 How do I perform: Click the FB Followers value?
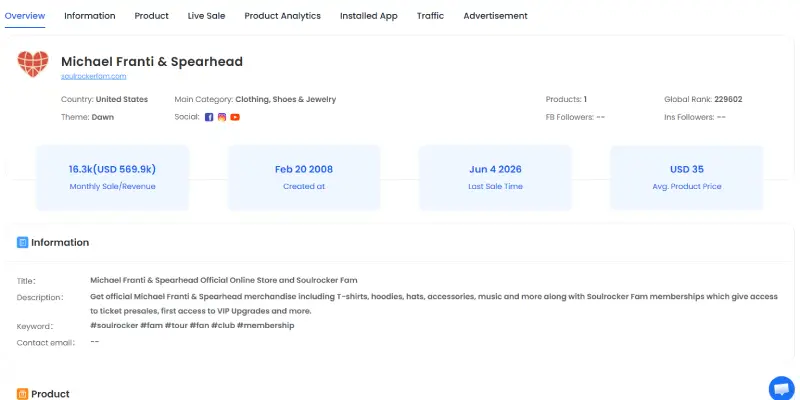click(601, 117)
